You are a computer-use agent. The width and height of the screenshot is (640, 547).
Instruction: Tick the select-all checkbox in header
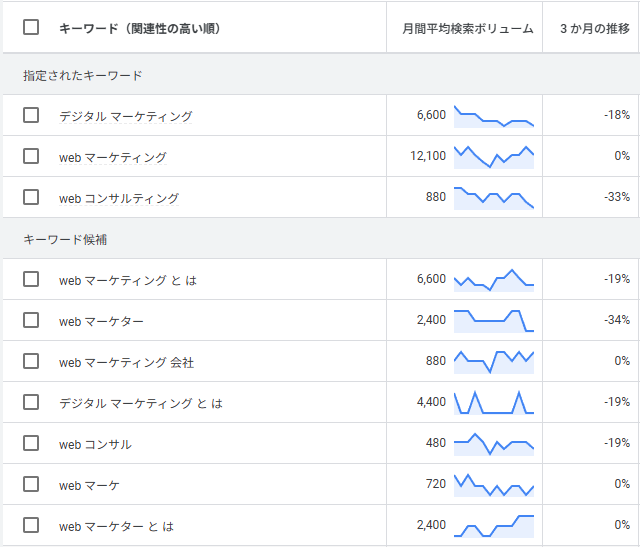31,27
